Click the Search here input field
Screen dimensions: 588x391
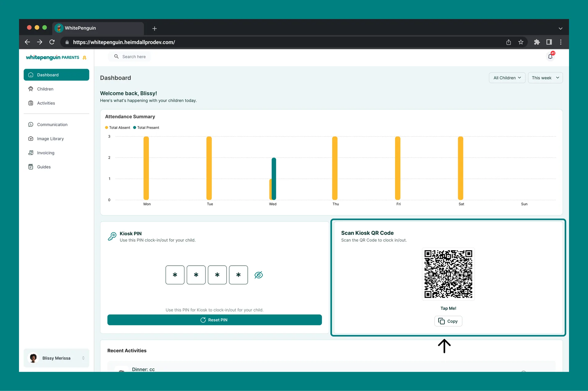129,57
